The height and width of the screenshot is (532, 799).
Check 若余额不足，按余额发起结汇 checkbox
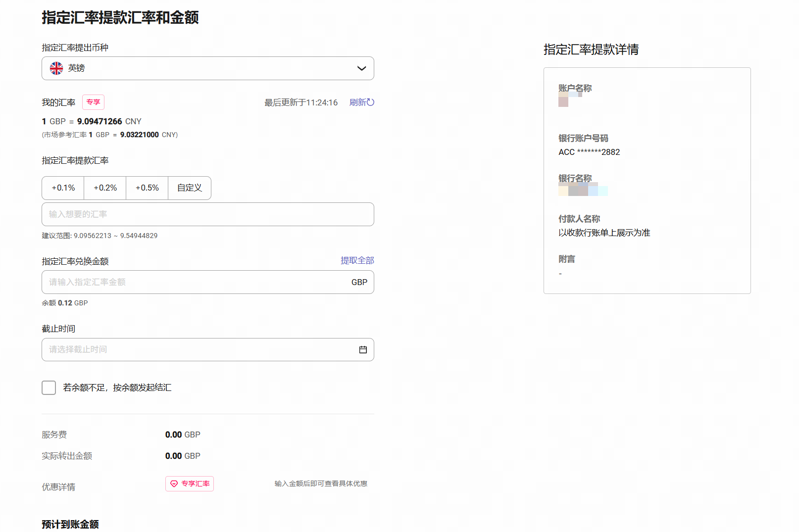[x=49, y=387]
